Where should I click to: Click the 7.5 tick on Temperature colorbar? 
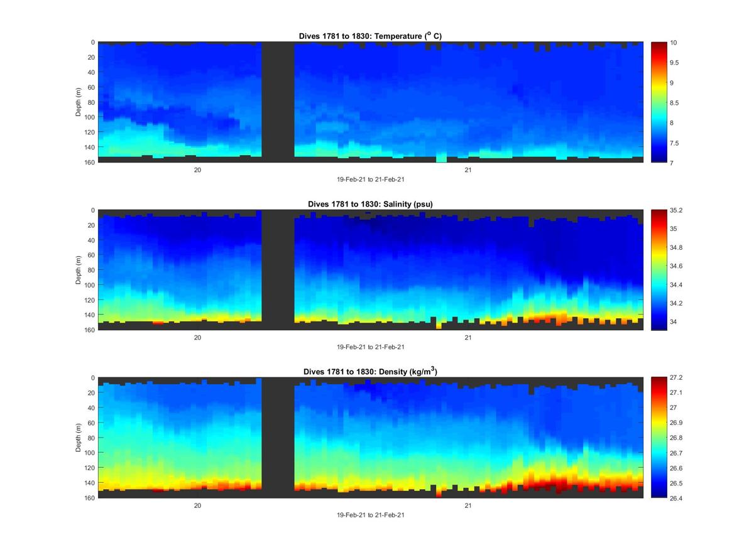tap(675, 143)
